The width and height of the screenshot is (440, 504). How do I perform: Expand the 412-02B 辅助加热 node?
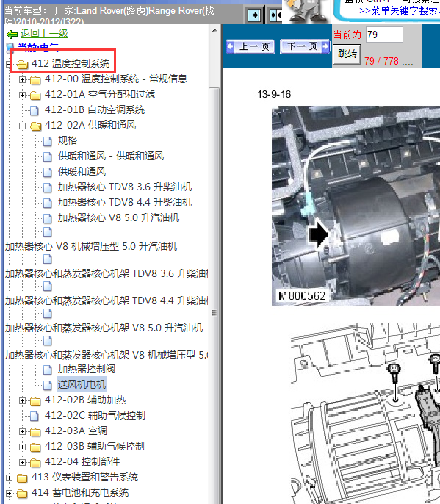[x=22, y=400]
